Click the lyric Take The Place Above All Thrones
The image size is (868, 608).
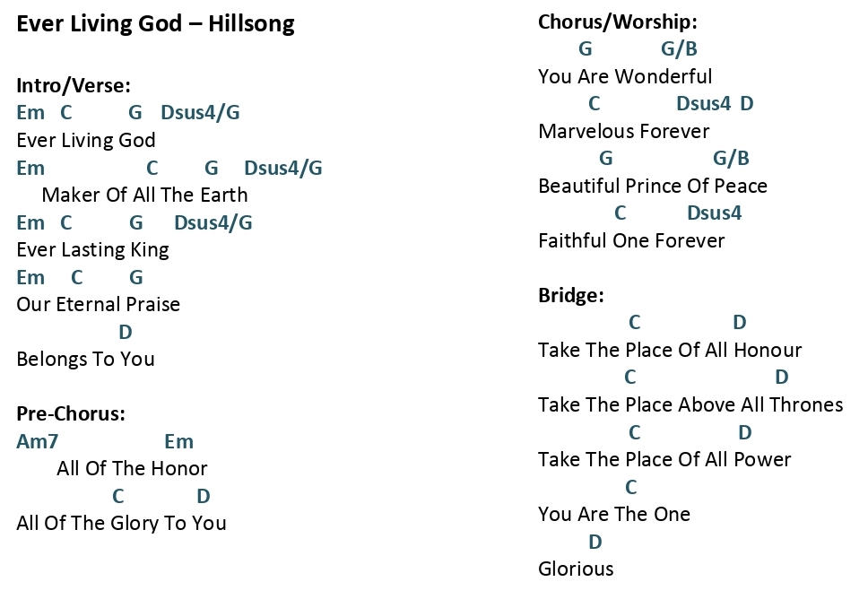point(690,404)
